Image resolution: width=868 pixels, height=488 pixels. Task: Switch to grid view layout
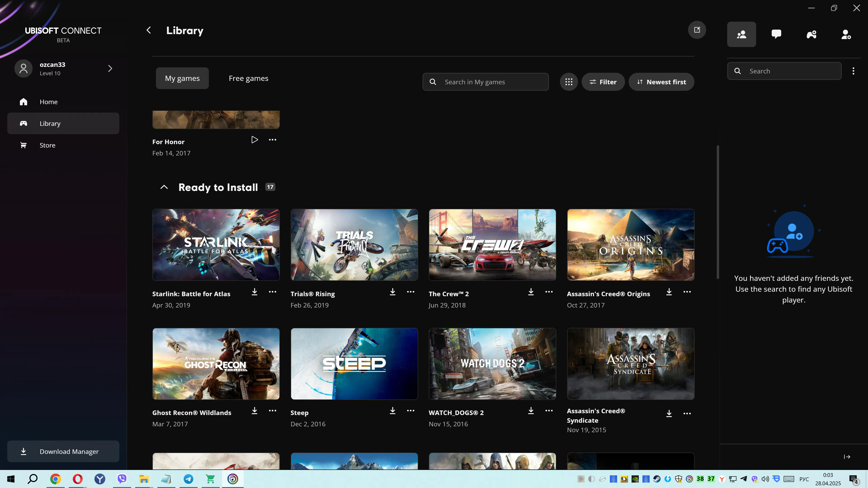569,82
